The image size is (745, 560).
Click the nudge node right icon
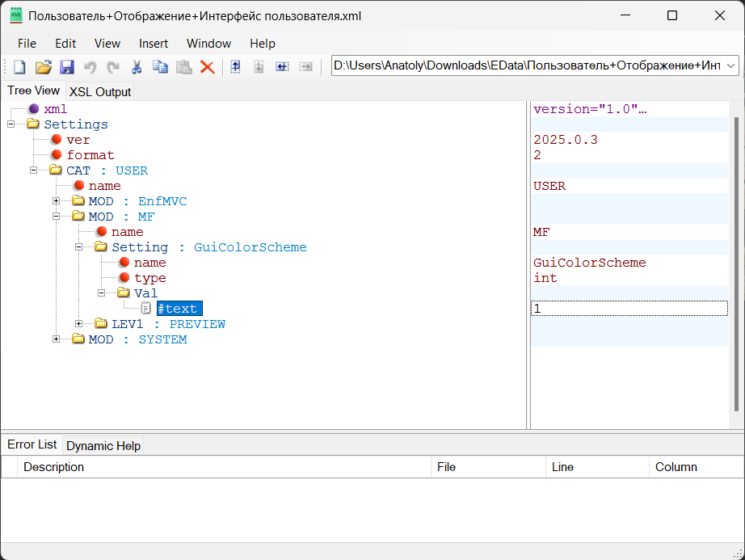pyautogui.click(x=305, y=67)
